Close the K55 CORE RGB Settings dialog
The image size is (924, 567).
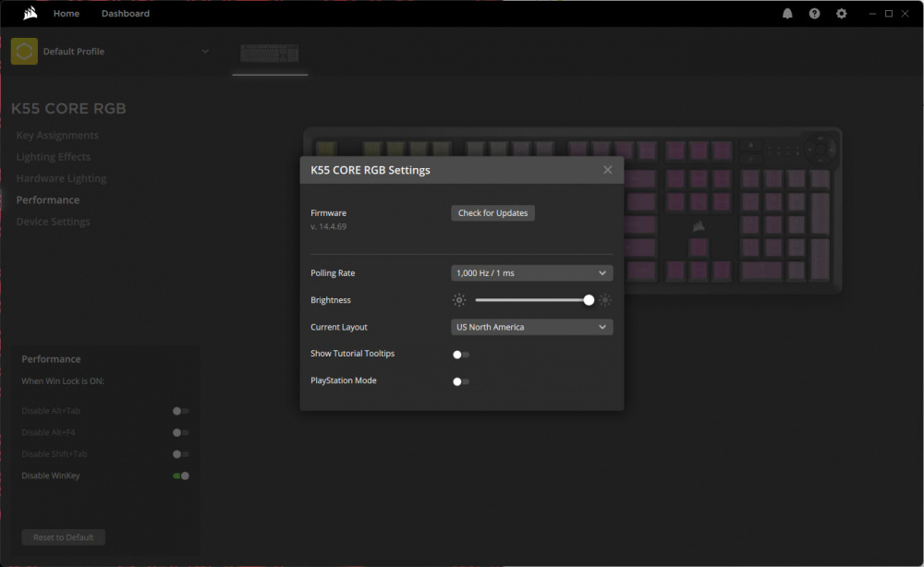608,170
